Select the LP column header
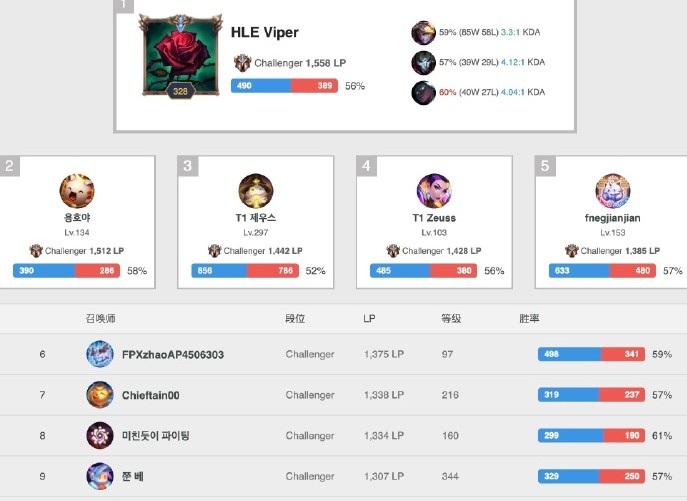687x501 pixels. (x=369, y=318)
